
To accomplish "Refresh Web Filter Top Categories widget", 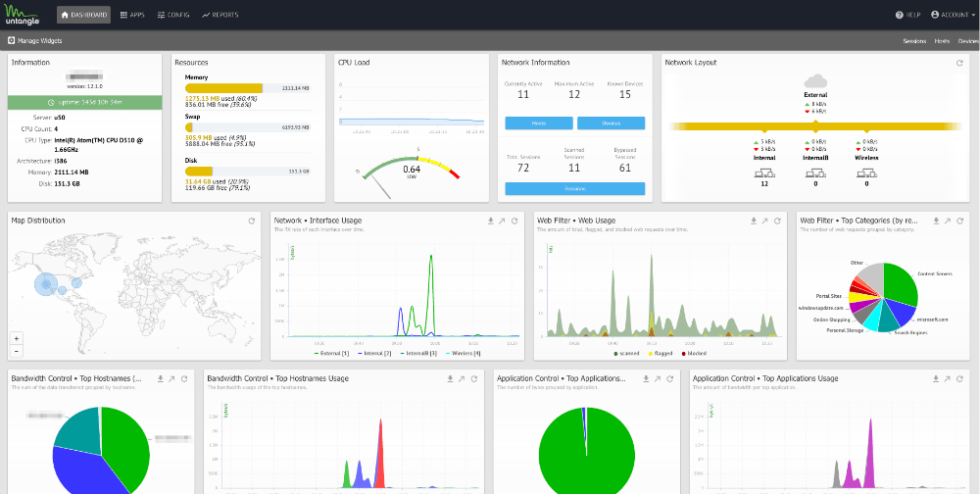I will (960, 221).
